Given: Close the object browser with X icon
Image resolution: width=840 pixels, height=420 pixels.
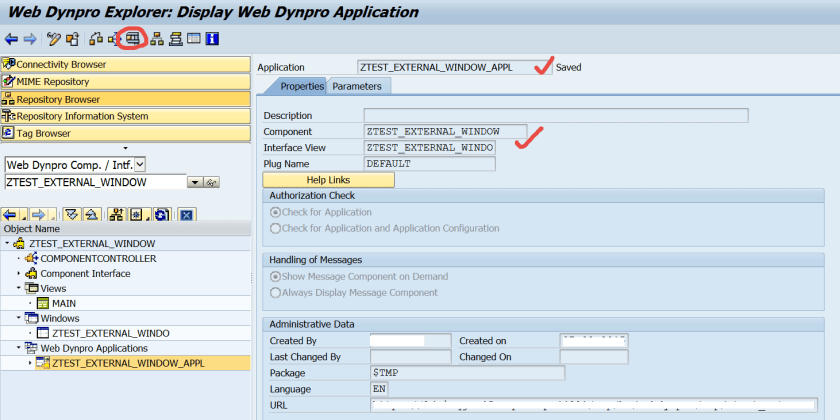Looking at the screenshot, I should click(x=185, y=214).
